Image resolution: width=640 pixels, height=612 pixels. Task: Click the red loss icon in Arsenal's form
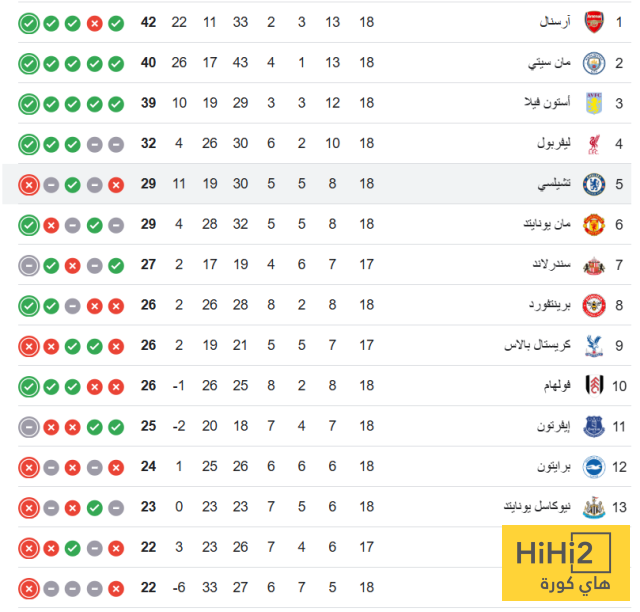point(94,22)
